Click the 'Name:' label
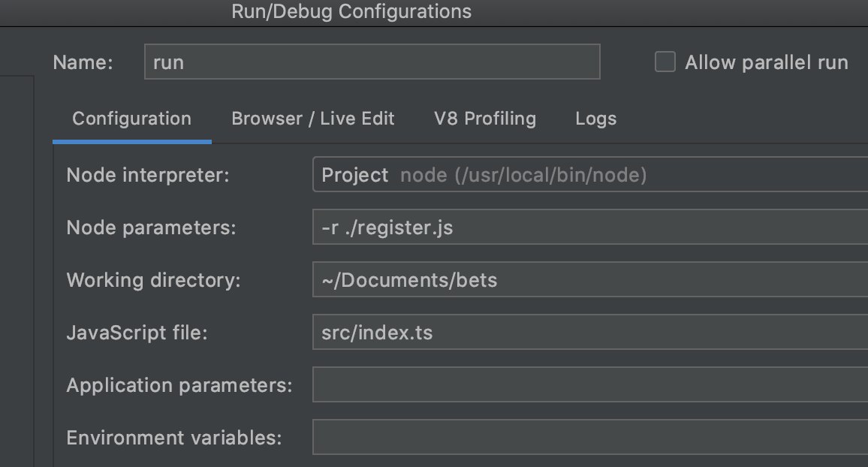Screen dimensions: 868x467 pos(83,62)
